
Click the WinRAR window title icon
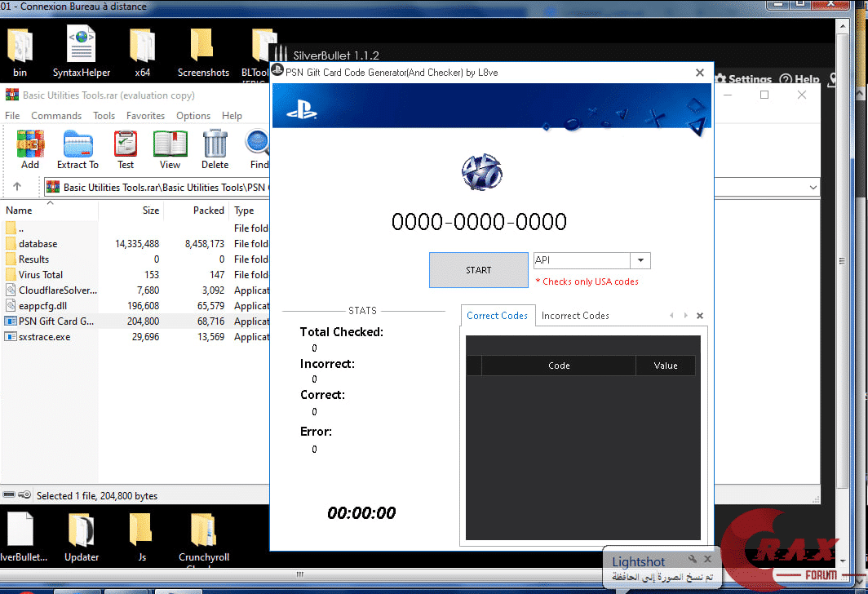[x=12, y=95]
